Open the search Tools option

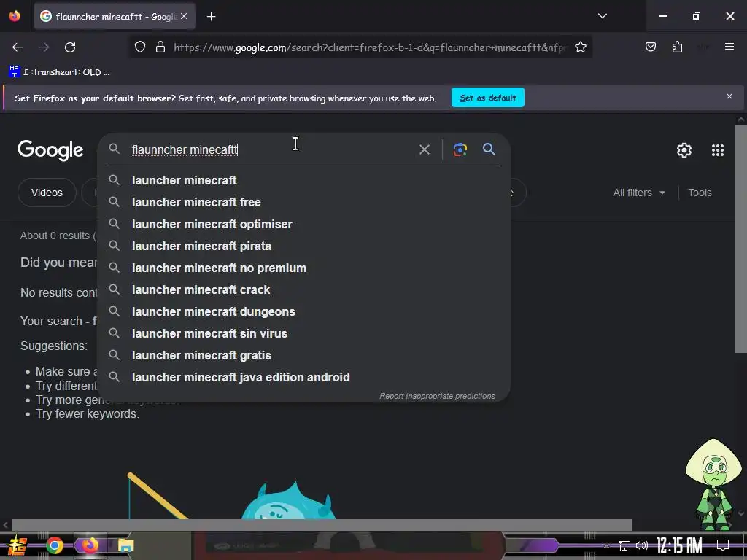[x=700, y=192]
